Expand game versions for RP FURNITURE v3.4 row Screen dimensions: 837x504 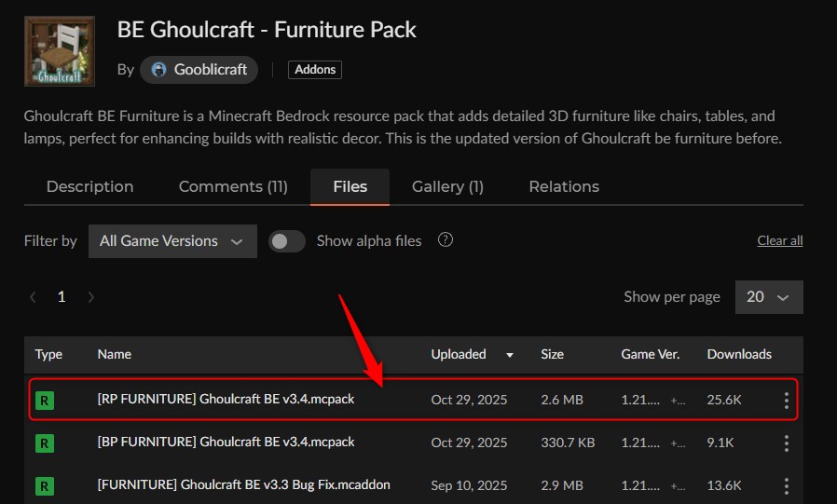tap(678, 400)
